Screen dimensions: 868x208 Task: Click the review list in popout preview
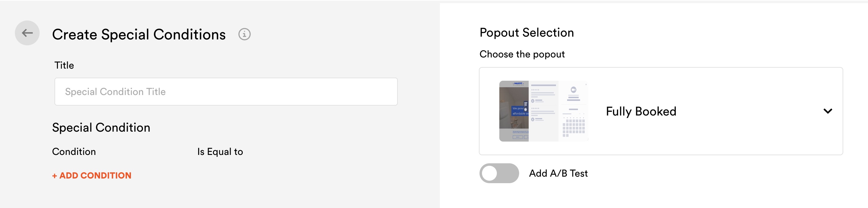[543, 103]
